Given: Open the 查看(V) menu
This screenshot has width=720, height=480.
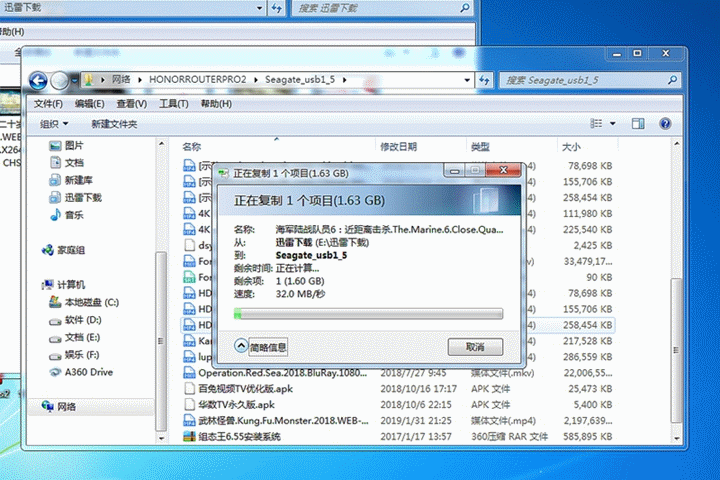Looking at the screenshot, I should coord(132,104).
